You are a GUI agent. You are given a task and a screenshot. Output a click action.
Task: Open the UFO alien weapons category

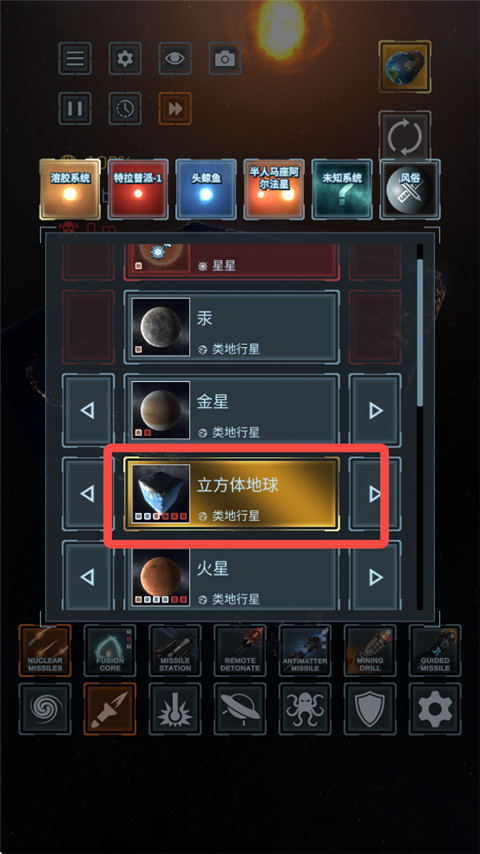click(240, 709)
